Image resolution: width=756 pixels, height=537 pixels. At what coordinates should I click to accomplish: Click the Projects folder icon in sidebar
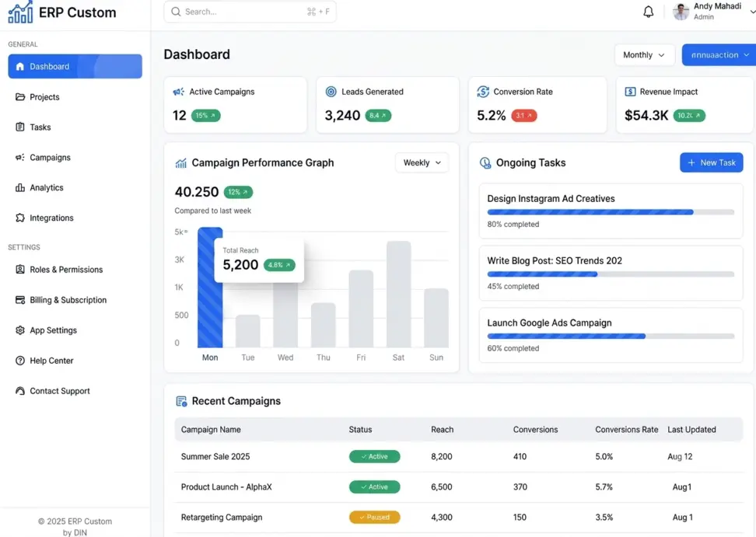pos(19,97)
